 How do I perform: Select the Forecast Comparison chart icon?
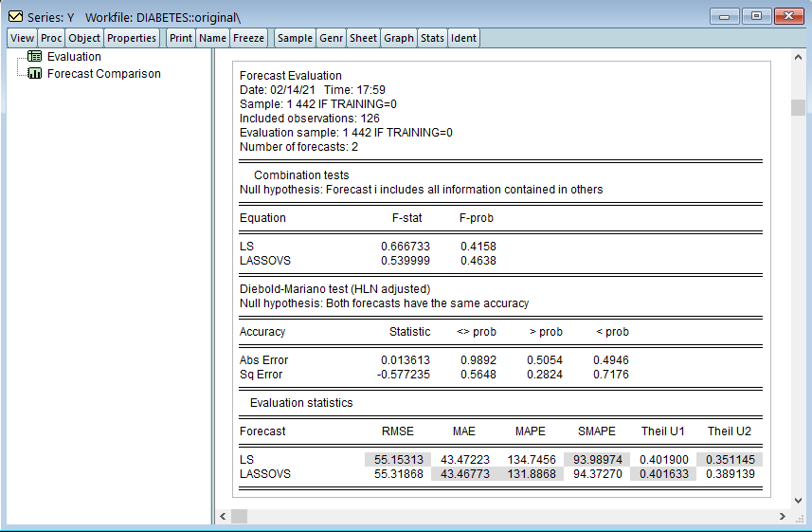click(x=35, y=73)
